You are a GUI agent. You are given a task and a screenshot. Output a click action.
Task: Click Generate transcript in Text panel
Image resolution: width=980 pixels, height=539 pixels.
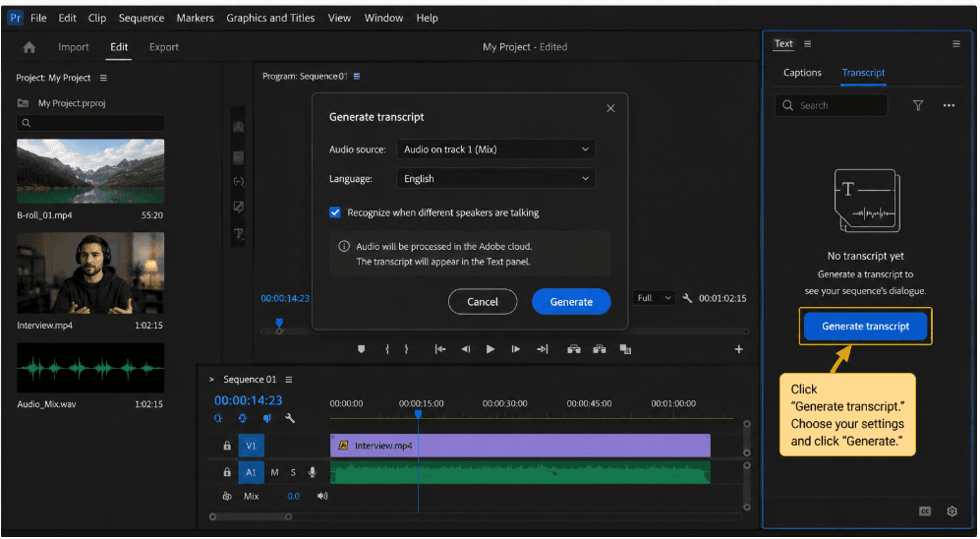pyautogui.click(x=866, y=327)
